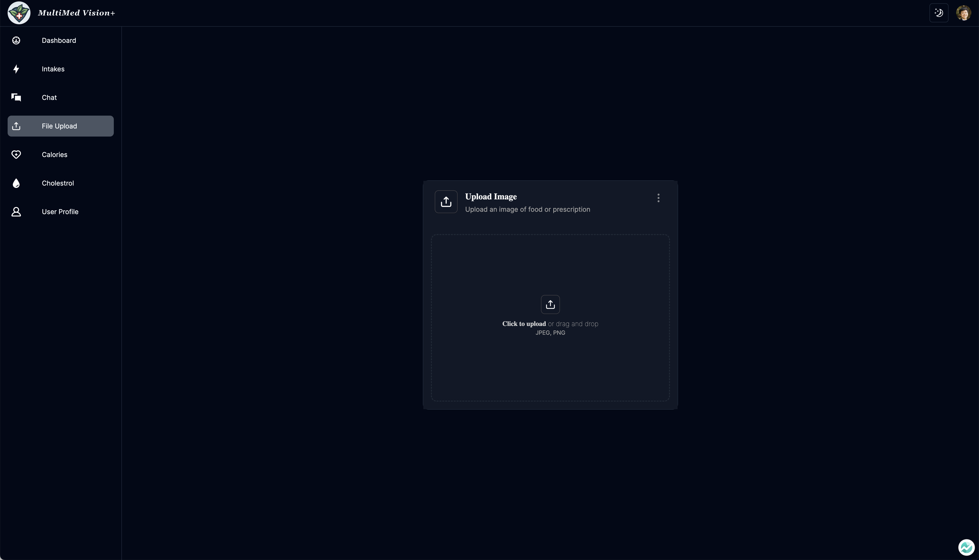Open the user avatar menu
Image resolution: width=979 pixels, height=560 pixels.
pos(963,13)
